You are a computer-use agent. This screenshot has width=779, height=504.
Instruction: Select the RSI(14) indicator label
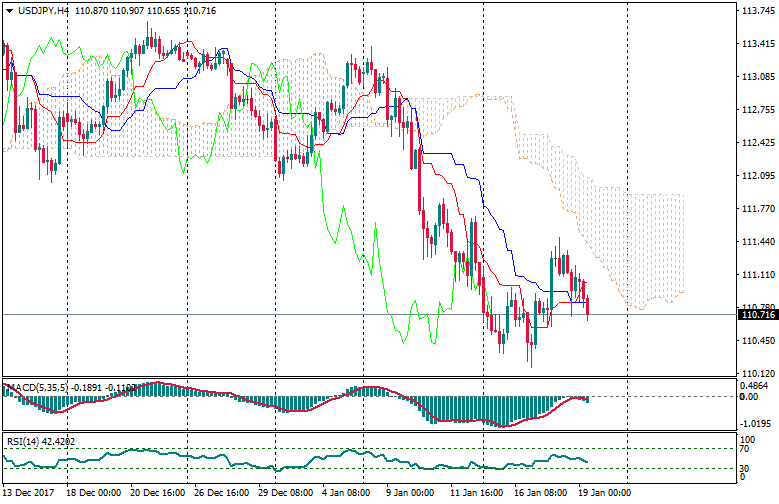pyautogui.click(x=23, y=440)
